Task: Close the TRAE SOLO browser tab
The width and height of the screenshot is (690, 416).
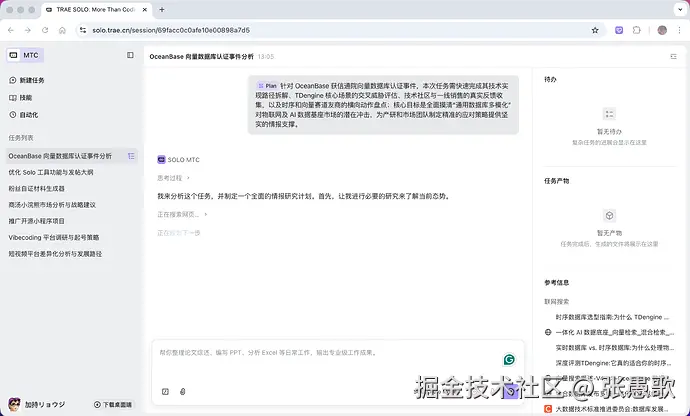Action: (x=144, y=10)
